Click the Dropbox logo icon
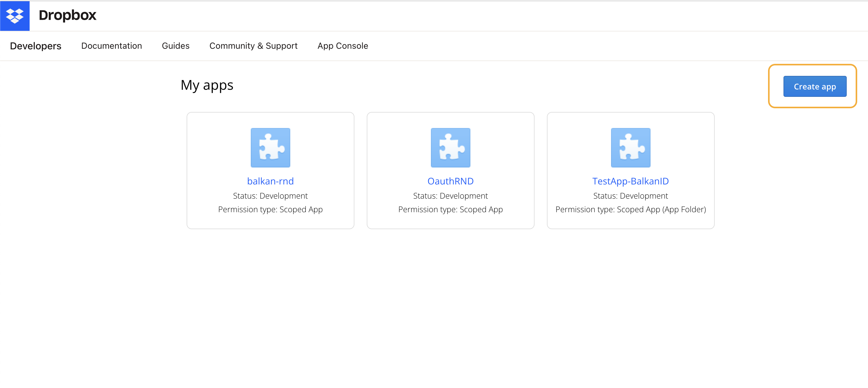868x388 pixels. coord(15,16)
